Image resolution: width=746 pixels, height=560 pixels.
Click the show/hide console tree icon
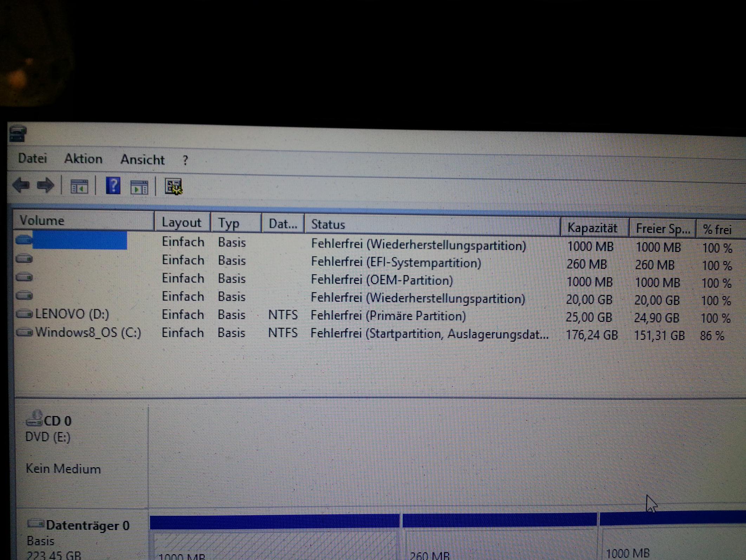point(79,186)
